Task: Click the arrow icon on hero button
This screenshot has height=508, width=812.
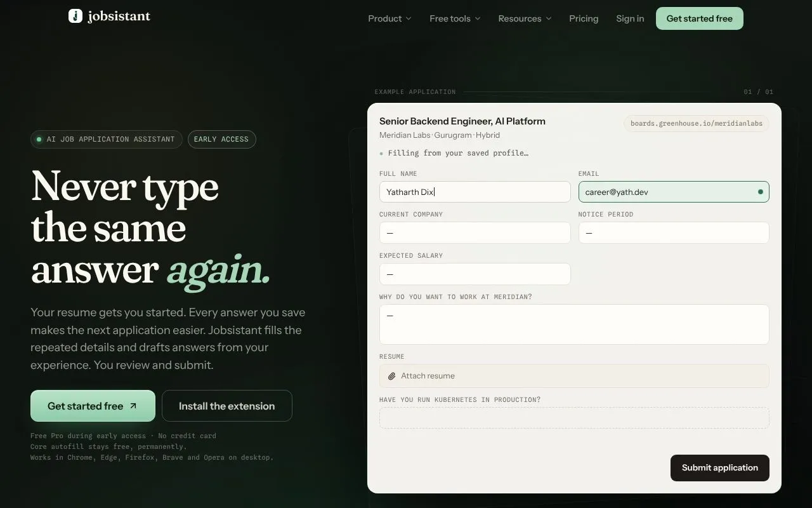Action: [x=133, y=406]
